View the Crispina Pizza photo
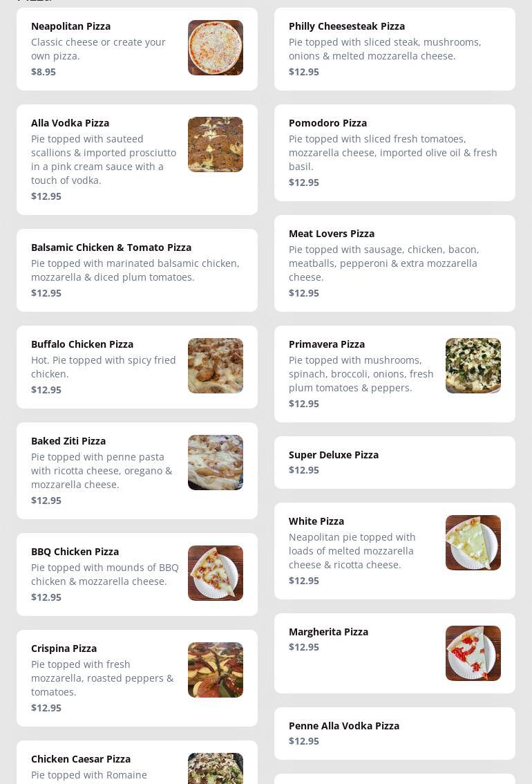The width and height of the screenshot is (532, 784). 215,670
